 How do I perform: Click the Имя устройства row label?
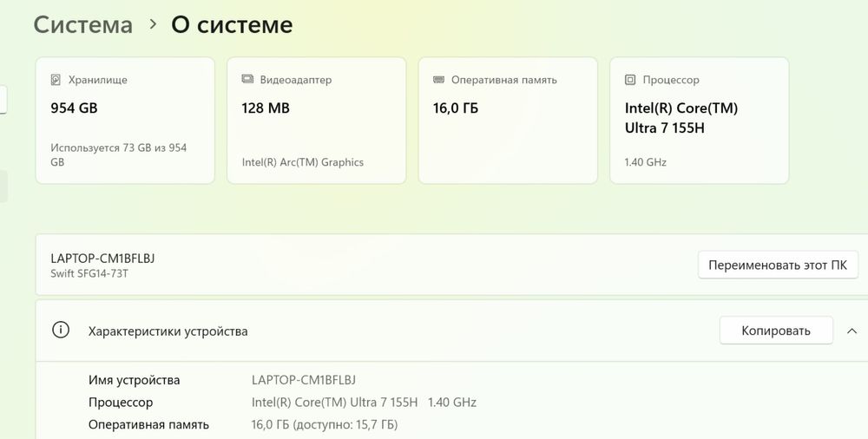135,380
